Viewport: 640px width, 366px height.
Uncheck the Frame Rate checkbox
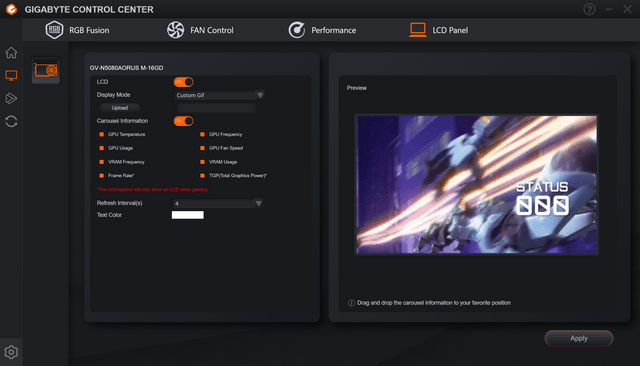(101, 175)
